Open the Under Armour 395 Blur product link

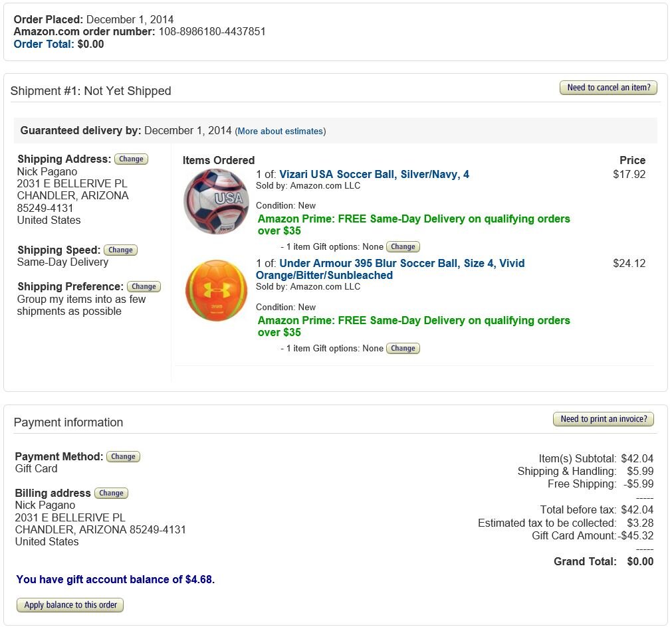click(x=390, y=269)
